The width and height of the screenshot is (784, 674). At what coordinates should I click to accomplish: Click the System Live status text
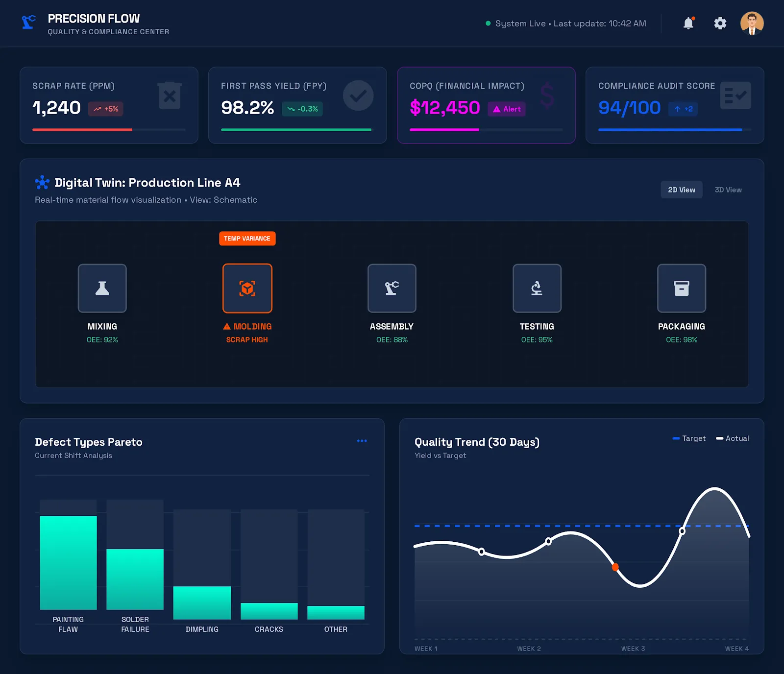coord(520,23)
